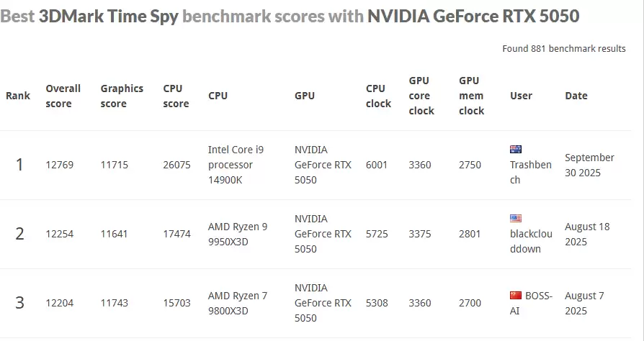Click the Australian flag beside Trashbench
This screenshot has height=341, width=644.
coord(516,150)
